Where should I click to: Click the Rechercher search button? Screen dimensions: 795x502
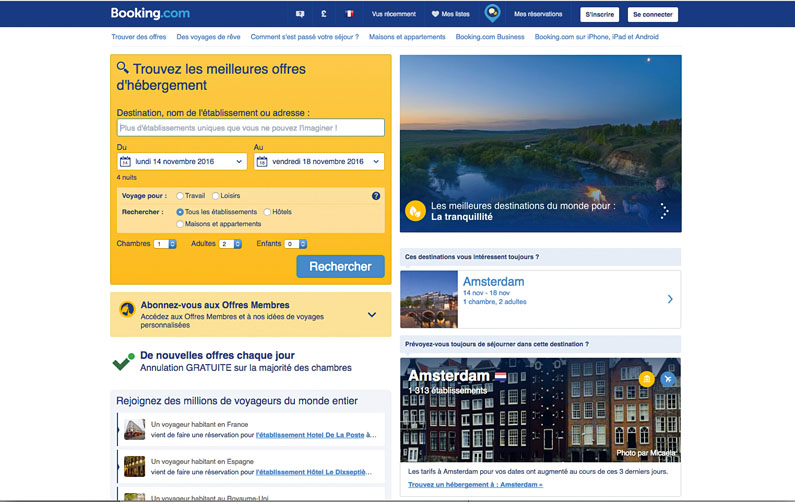[x=340, y=267]
